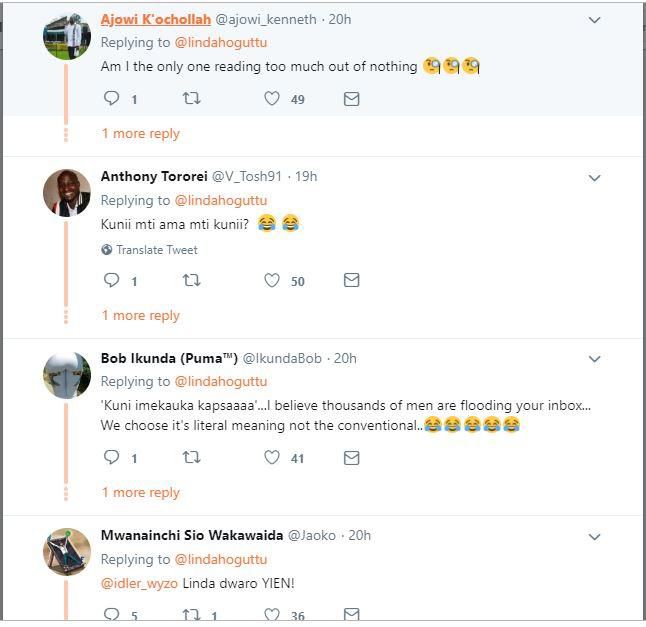Expand '1 more reply' under Ajowi's tweet
The width and height of the screenshot is (646, 627).
tap(141, 134)
